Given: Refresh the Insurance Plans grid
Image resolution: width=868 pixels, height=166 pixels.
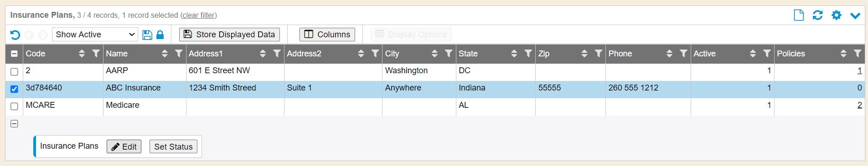Looking at the screenshot, I should [817, 15].
